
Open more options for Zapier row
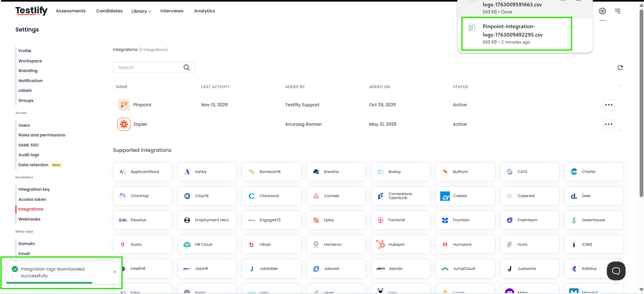[609, 124]
